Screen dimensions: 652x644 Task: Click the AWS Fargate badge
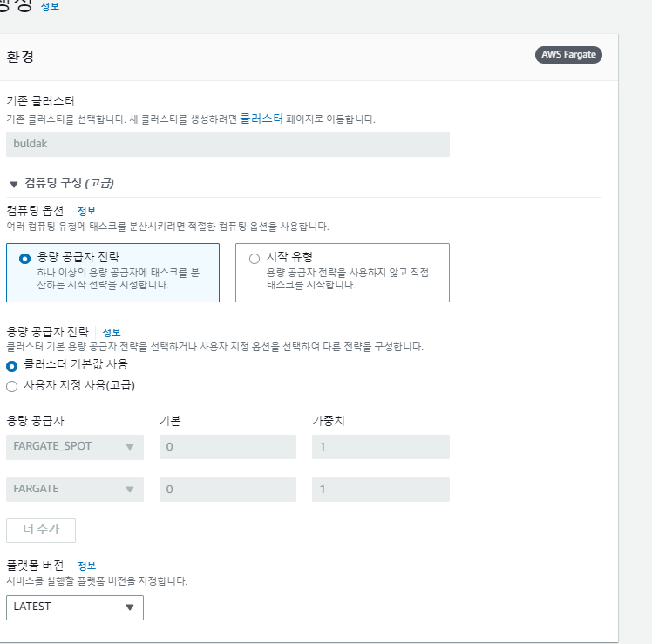[568, 55]
